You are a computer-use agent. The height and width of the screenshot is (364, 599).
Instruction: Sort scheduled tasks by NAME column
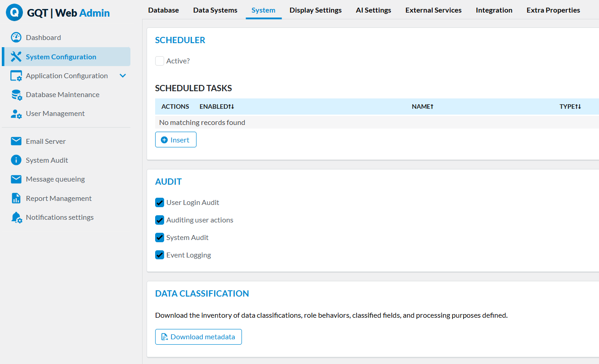[422, 107]
